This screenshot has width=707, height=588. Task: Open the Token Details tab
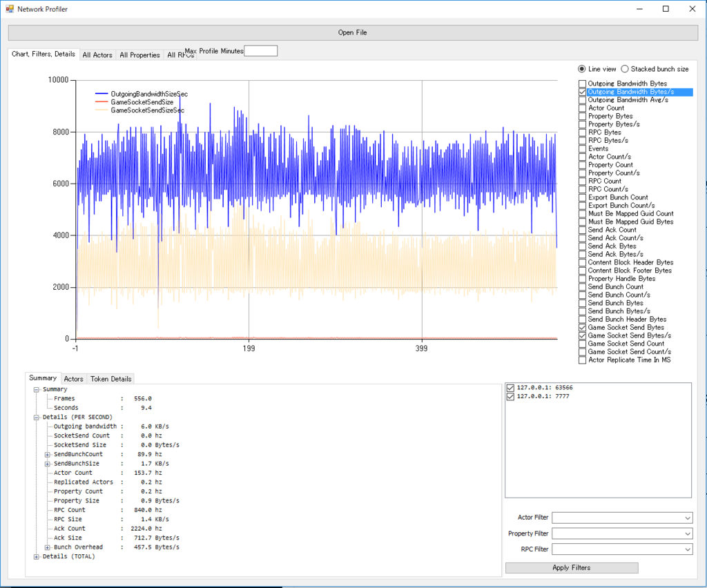point(111,379)
